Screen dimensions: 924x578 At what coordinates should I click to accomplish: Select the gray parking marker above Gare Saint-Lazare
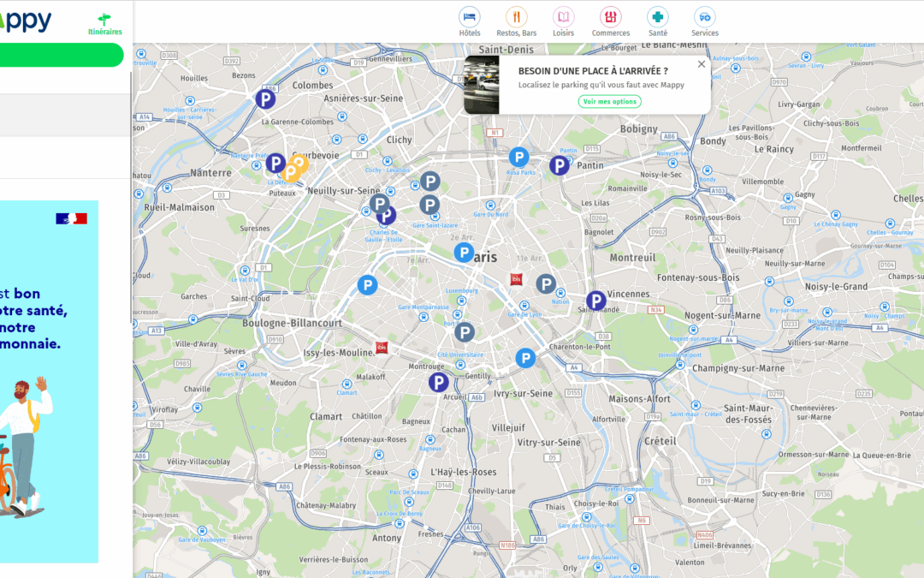[429, 205]
